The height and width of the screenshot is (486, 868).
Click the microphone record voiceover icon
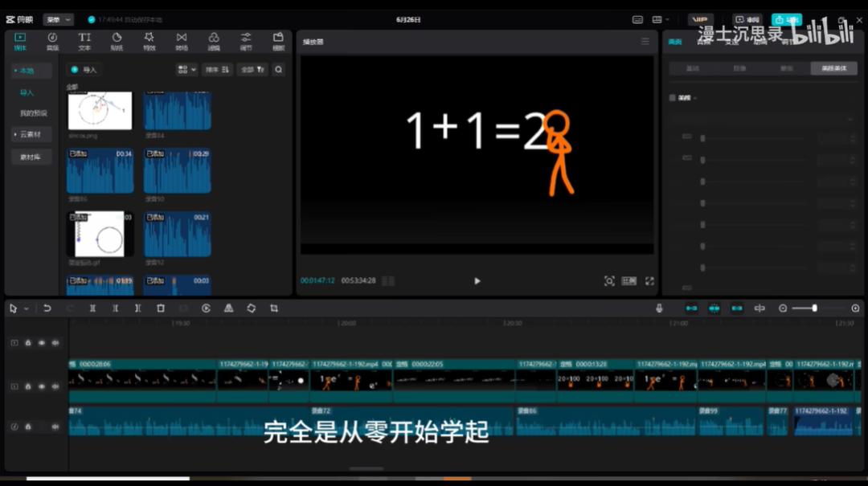(x=659, y=308)
